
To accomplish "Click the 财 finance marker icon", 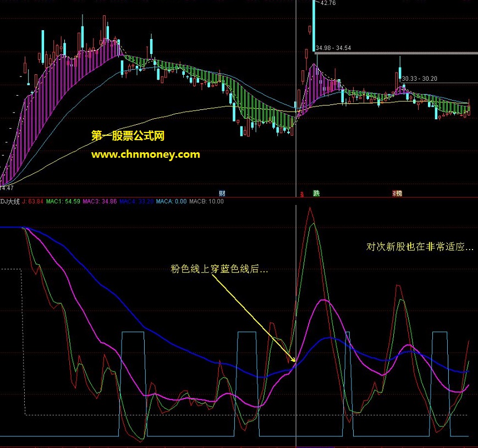I will [x=222, y=193].
